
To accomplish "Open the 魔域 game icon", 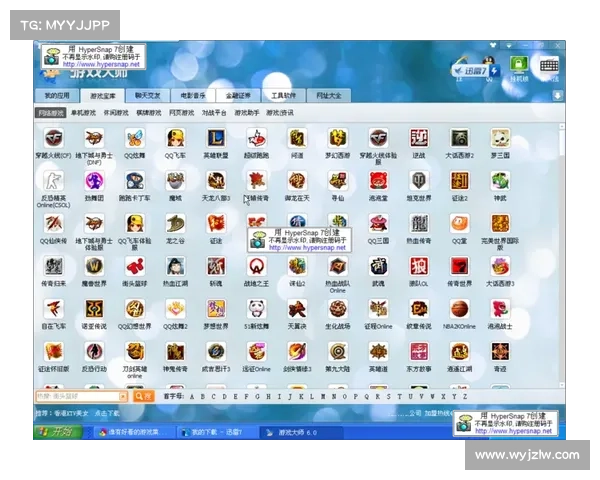I will pyautogui.click(x=175, y=181).
